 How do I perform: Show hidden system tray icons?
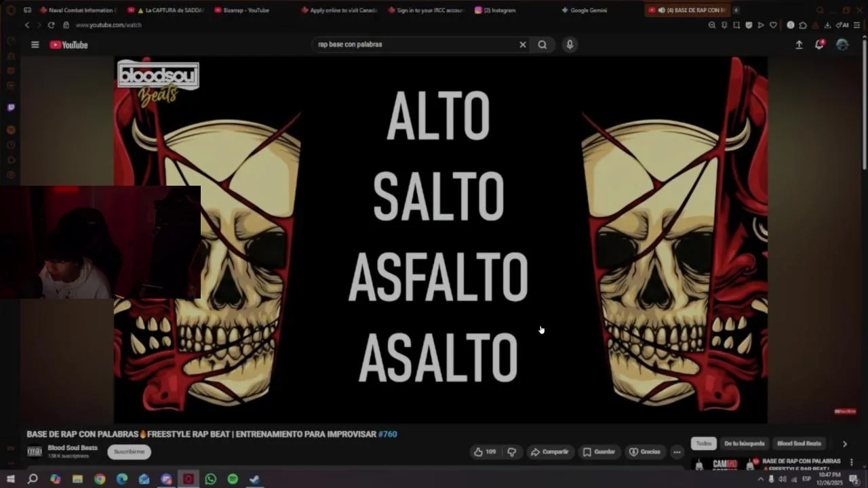click(x=760, y=479)
